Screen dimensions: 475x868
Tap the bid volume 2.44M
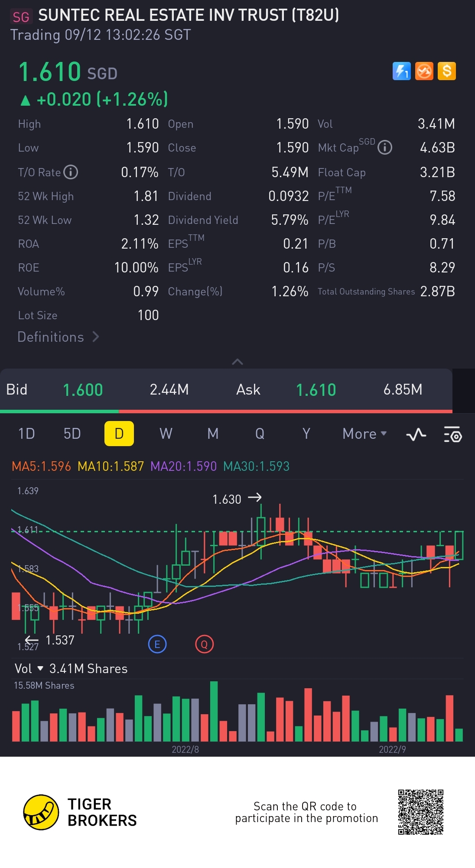coord(169,390)
